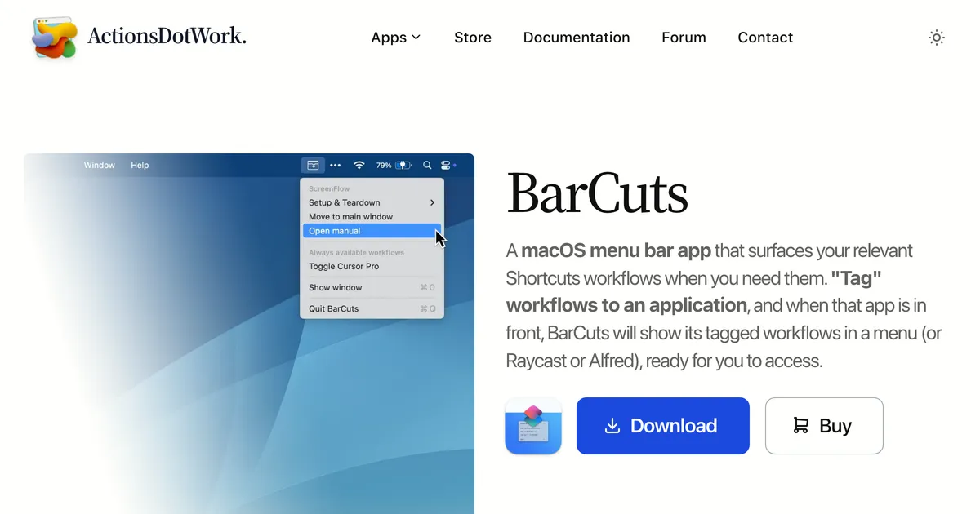
Task: Click the three-dots icon in the menu bar
Action: 336,165
